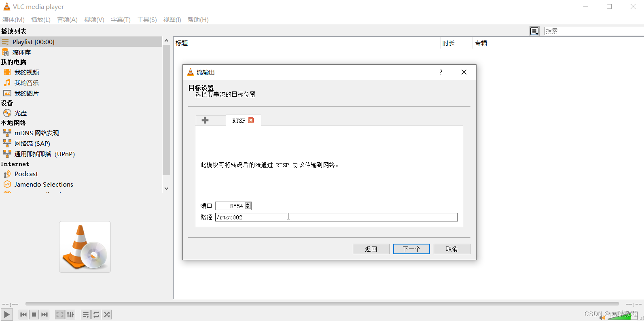Open the 视图(I) menu
Viewport: 644px width, 321px height.
pyautogui.click(x=172, y=19)
